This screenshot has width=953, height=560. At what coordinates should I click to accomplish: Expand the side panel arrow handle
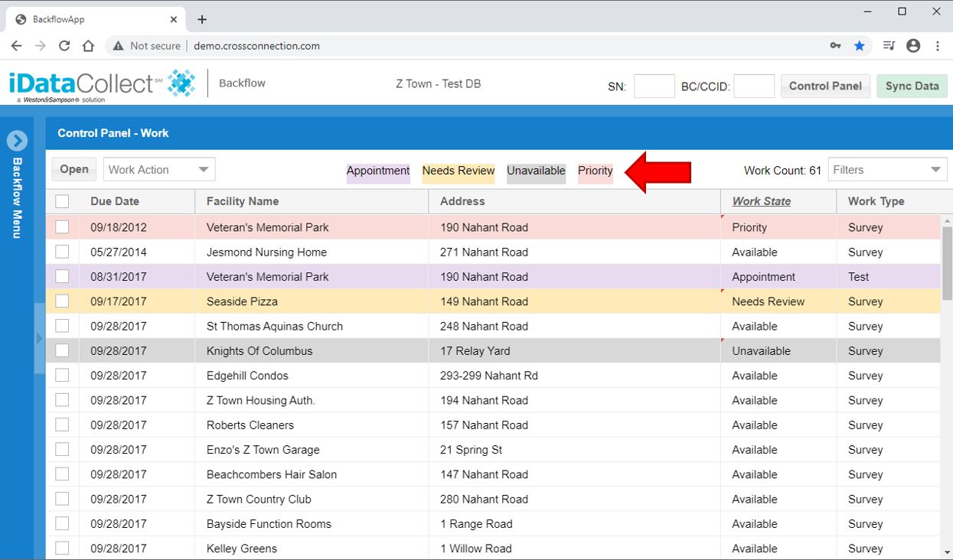click(x=40, y=338)
